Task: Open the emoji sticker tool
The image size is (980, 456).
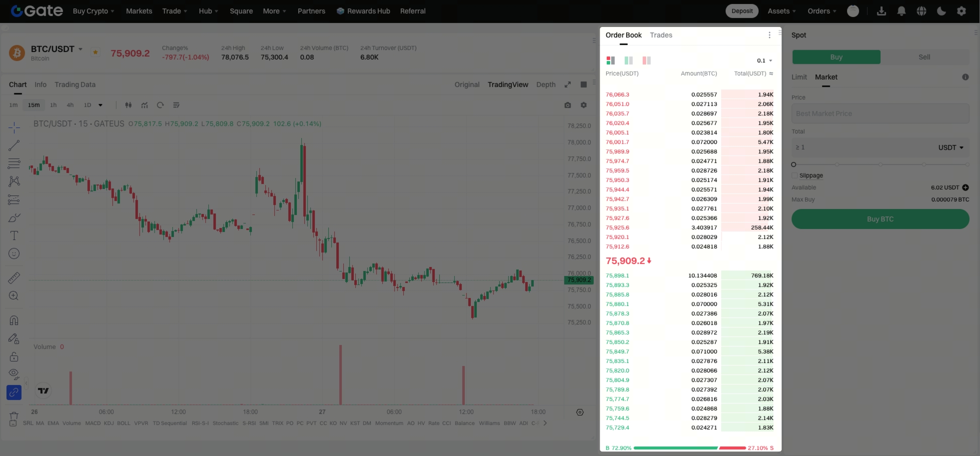Action: pyautogui.click(x=14, y=253)
